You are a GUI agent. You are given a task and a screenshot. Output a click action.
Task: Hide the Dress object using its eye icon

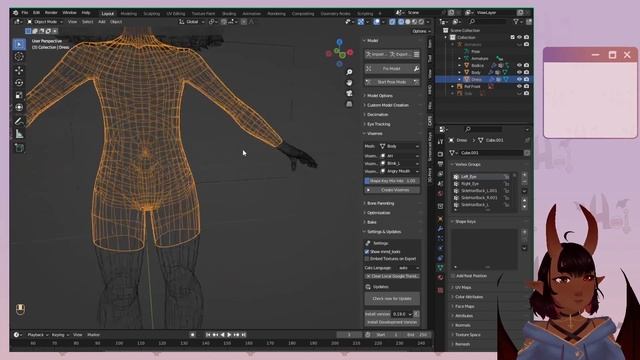pos(519,79)
